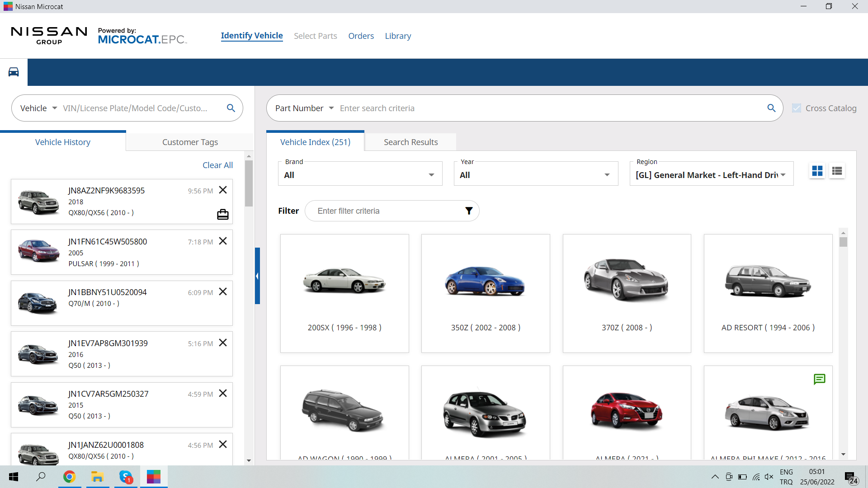
Task: Open the 2016 Q50 history entry JN1EV7AP8GM301939
Action: pyautogui.click(x=122, y=354)
